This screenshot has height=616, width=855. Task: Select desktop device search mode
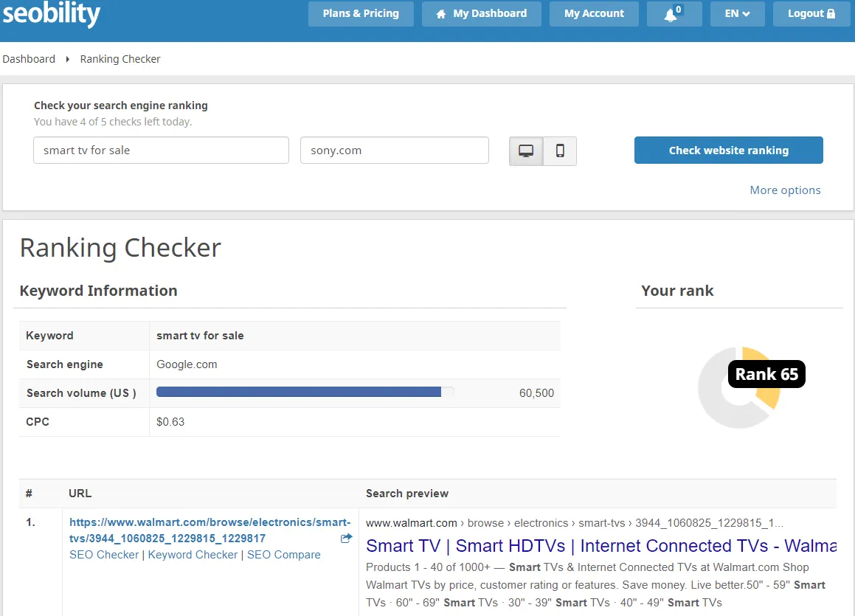pyautogui.click(x=526, y=150)
